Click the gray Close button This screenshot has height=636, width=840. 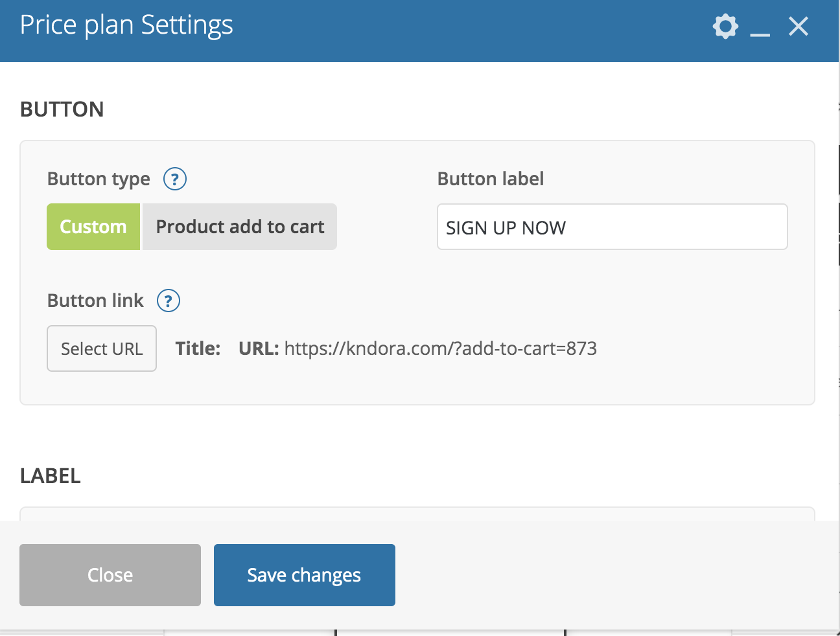(x=110, y=575)
